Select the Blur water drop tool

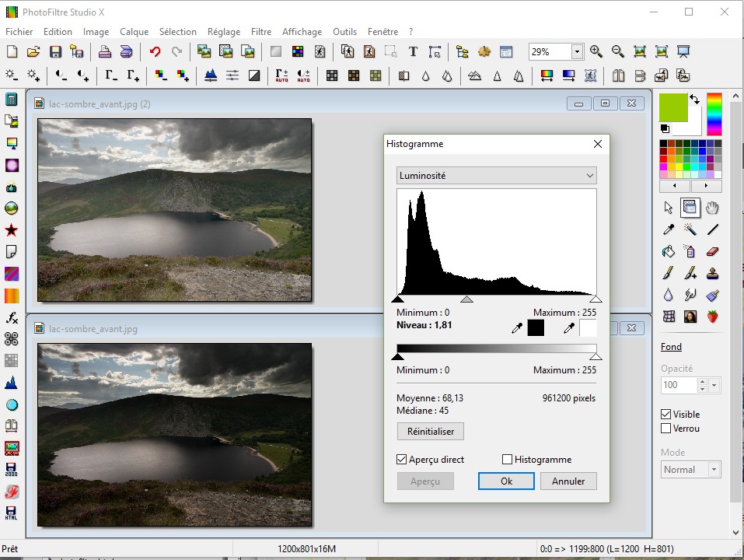(669, 296)
